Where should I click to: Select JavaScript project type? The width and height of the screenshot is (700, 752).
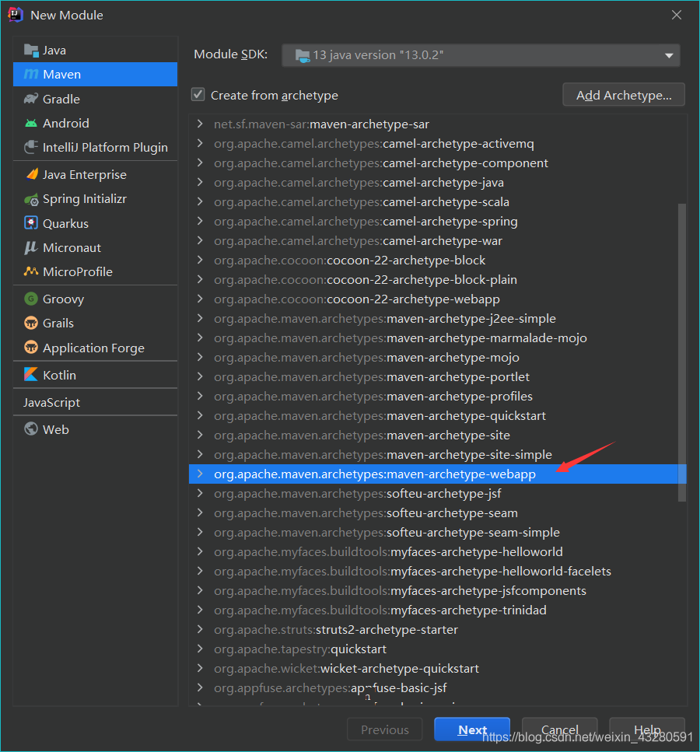click(x=95, y=402)
